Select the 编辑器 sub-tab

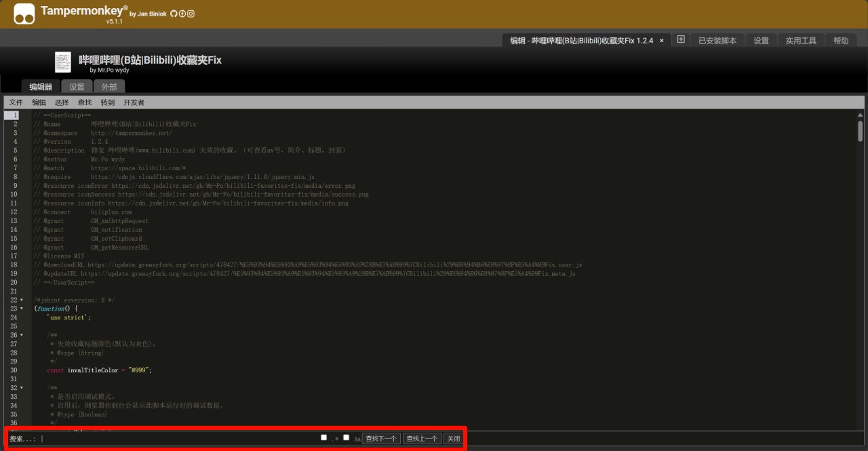click(x=41, y=87)
